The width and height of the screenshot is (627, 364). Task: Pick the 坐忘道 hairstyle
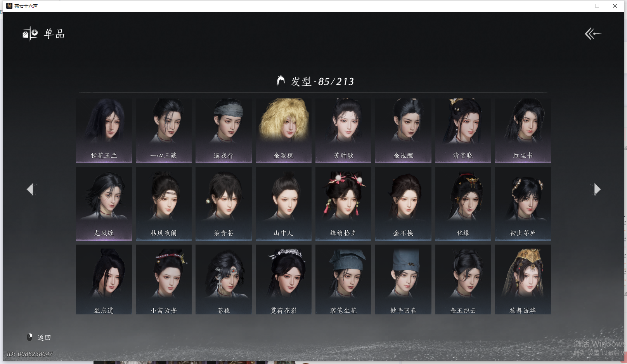[104, 279]
